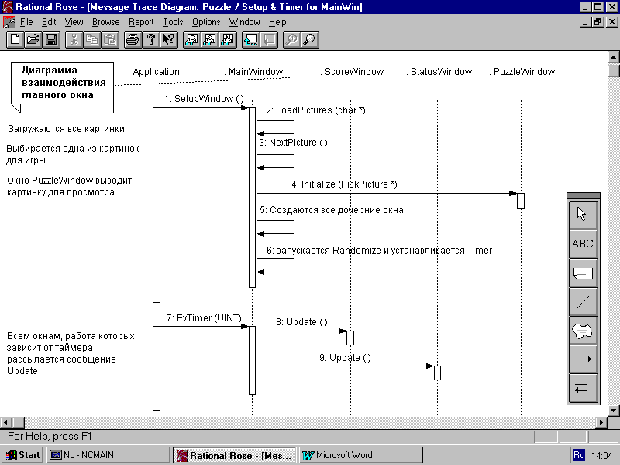Select the Note tool in palette
Image resolution: width=620 pixels, height=465 pixels.
click(x=583, y=270)
